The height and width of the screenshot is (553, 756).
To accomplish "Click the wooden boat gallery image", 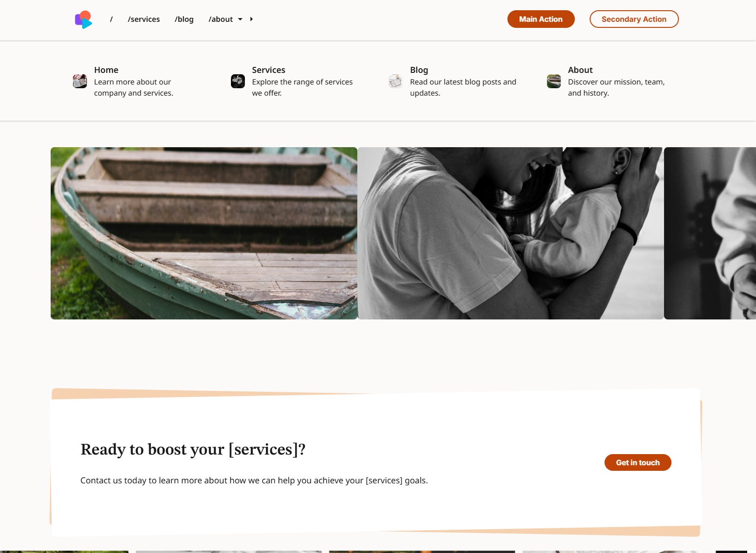I will (204, 233).
